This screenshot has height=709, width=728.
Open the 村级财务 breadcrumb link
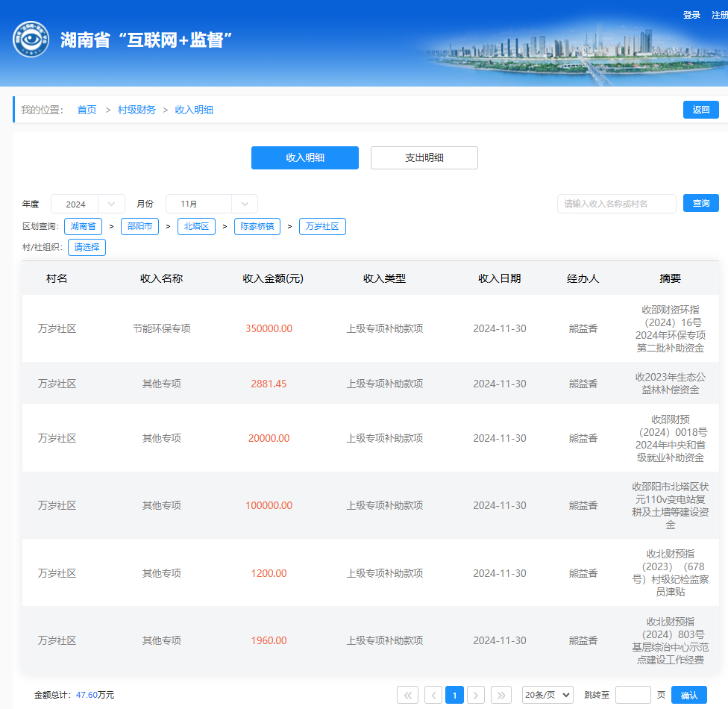pos(136,110)
